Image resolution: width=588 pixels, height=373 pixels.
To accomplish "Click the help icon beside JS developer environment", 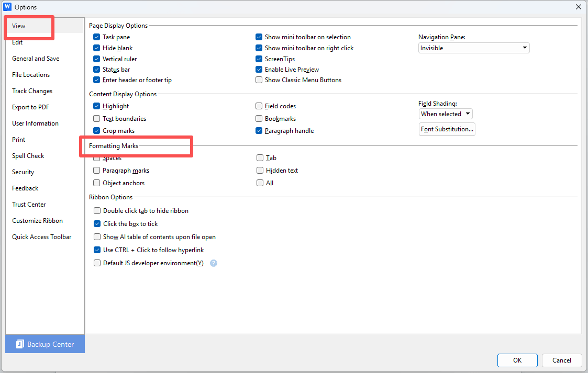I will [x=214, y=263].
